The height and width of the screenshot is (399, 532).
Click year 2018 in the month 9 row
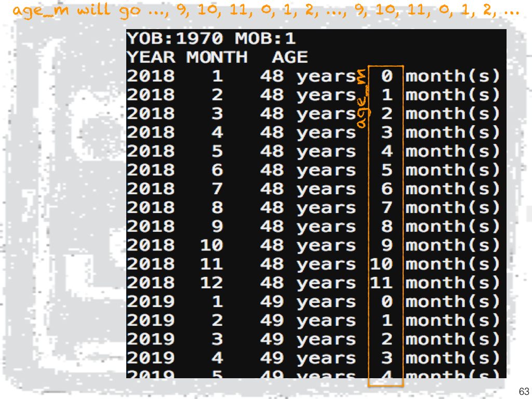pos(151,227)
